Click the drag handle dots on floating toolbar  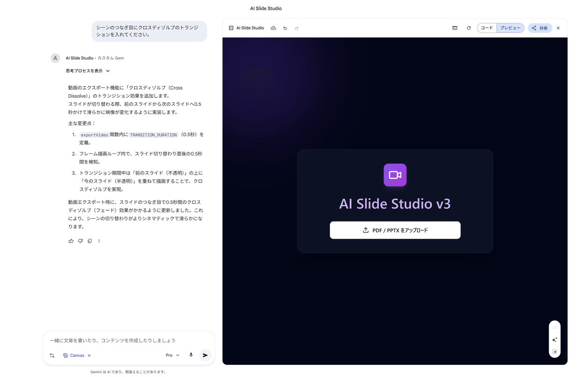pyautogui.click(x=555, y=327)
